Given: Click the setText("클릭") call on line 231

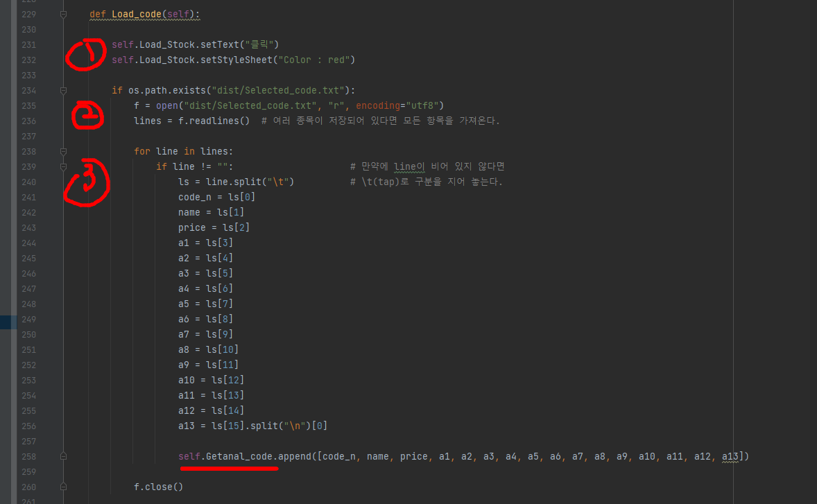Looking at the screenshot, I should tap(240, 45).
